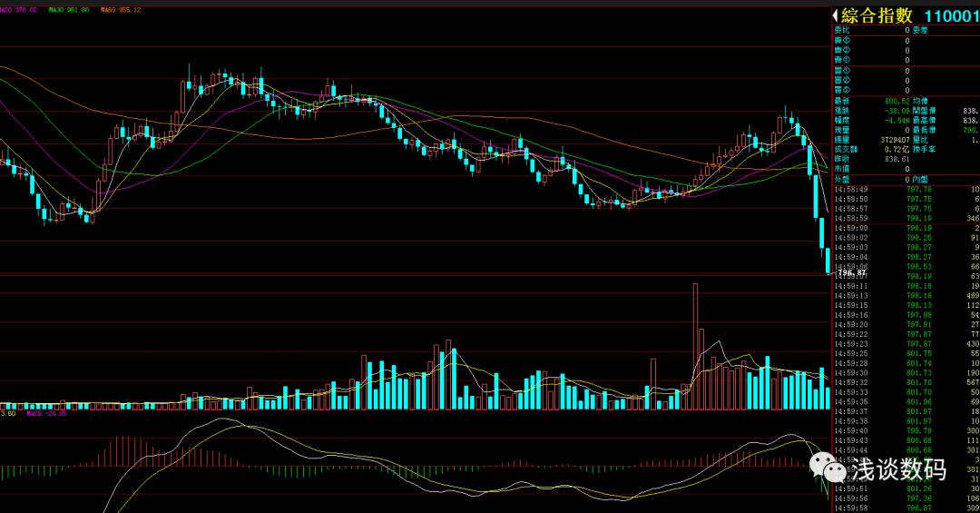980x513 pixels.
Task: Click the index code 110001
Action: (952, 16)
